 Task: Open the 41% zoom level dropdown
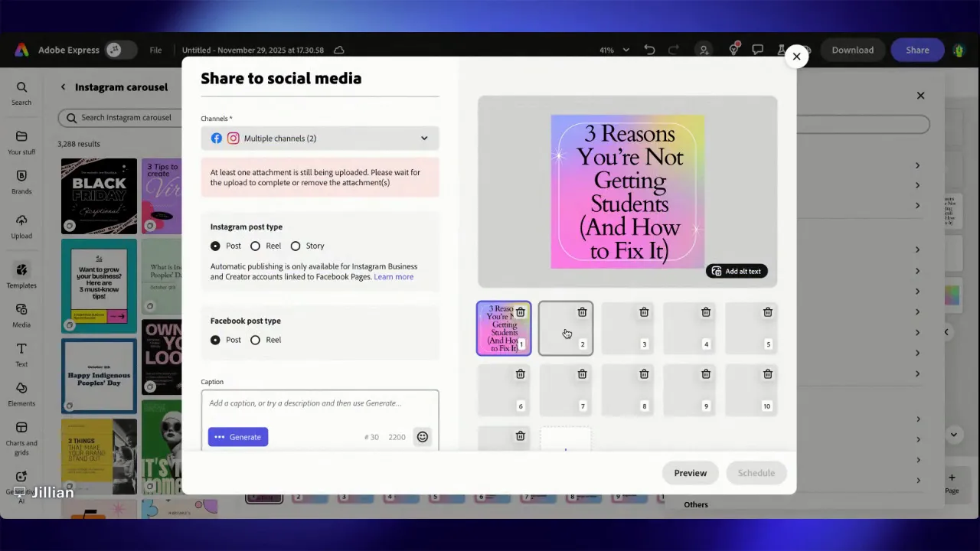click(x=612, y=50)
